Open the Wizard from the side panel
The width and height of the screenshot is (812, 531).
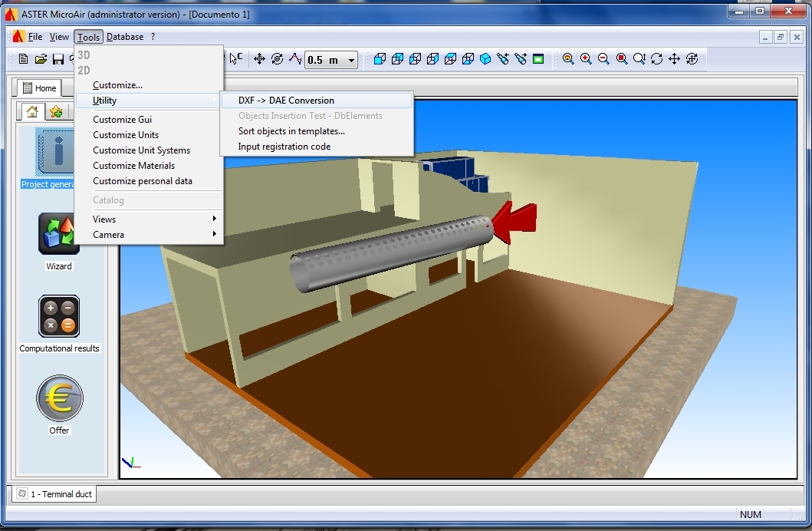(59, 233)
